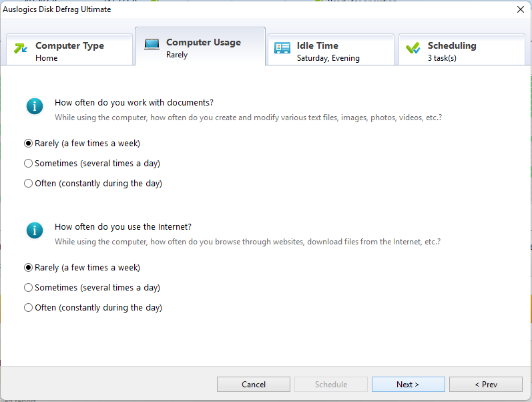Click the Computer Type arrows icon

[21, 48]
